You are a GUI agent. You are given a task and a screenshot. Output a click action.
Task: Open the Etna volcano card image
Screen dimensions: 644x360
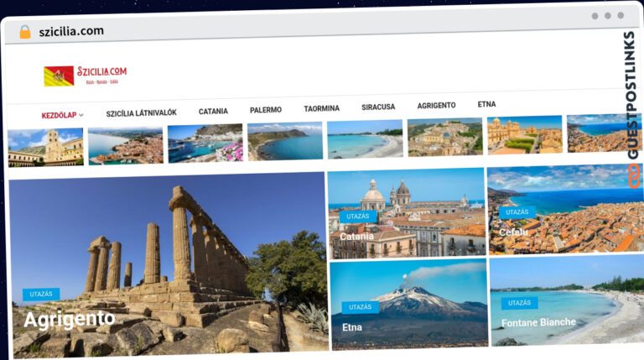pyautogui.click(x=409, y=304)
